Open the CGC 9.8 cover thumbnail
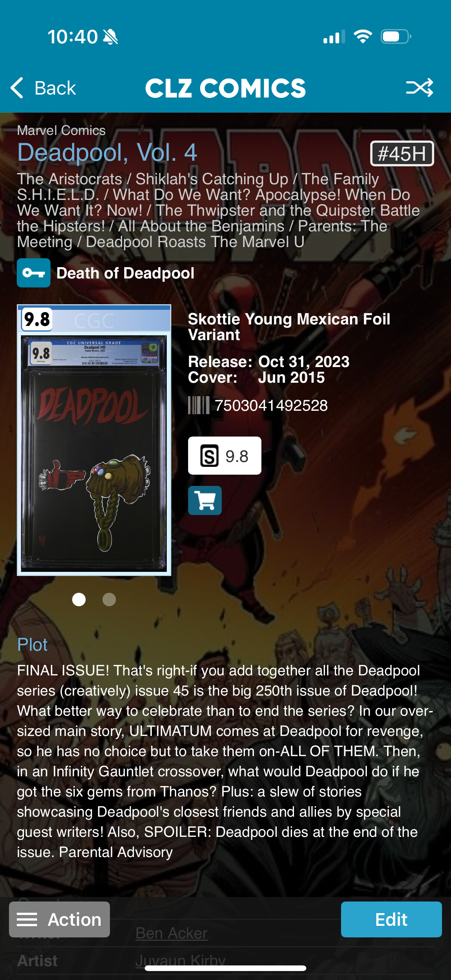Viewport: 451px width, 980px height. (94, 440)
